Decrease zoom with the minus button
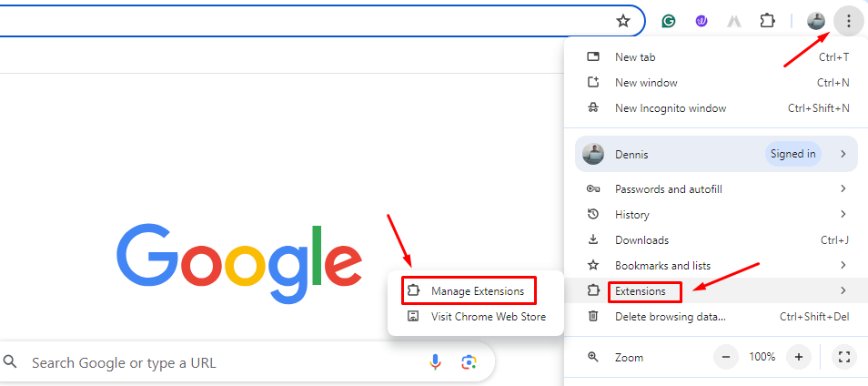The image size is (868, 386). (x=725, y=357)
